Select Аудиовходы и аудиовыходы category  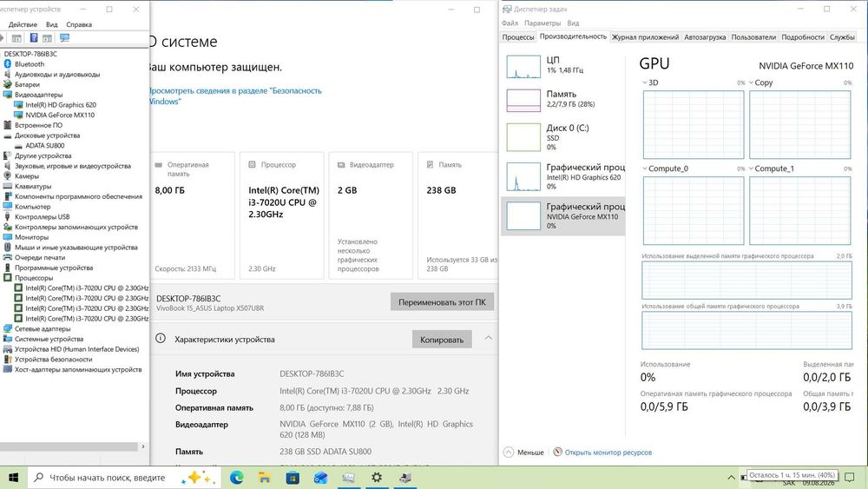pos(57,74)
